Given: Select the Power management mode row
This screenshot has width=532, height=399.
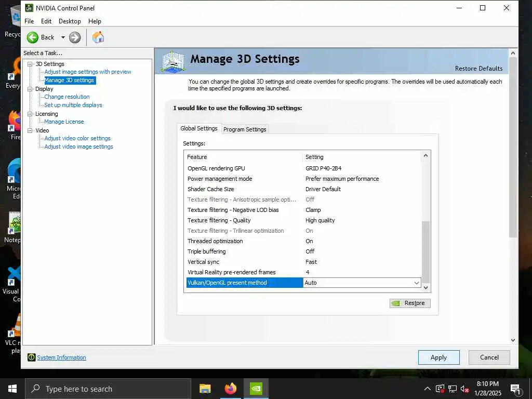Looking at the screenshot, I should coord(303,179).
